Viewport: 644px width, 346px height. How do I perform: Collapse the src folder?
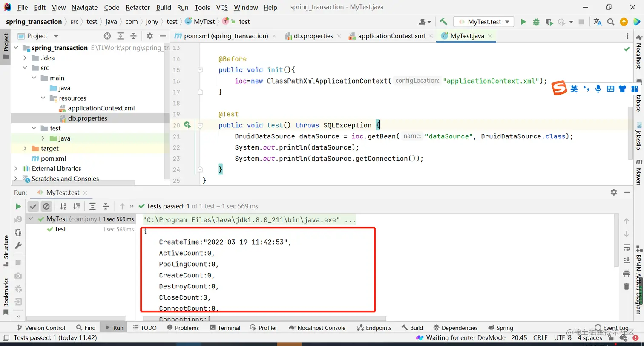point(25,68)
